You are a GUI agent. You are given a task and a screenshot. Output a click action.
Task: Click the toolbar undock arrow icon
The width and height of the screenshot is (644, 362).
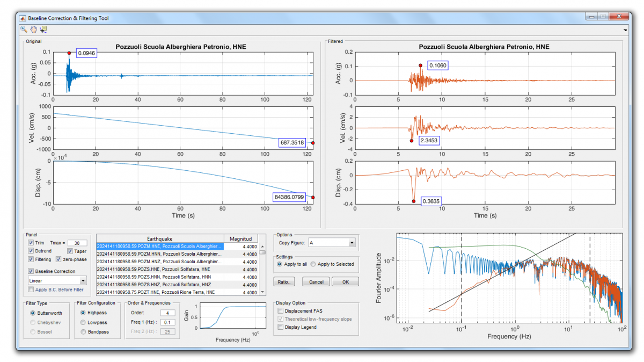625,30
